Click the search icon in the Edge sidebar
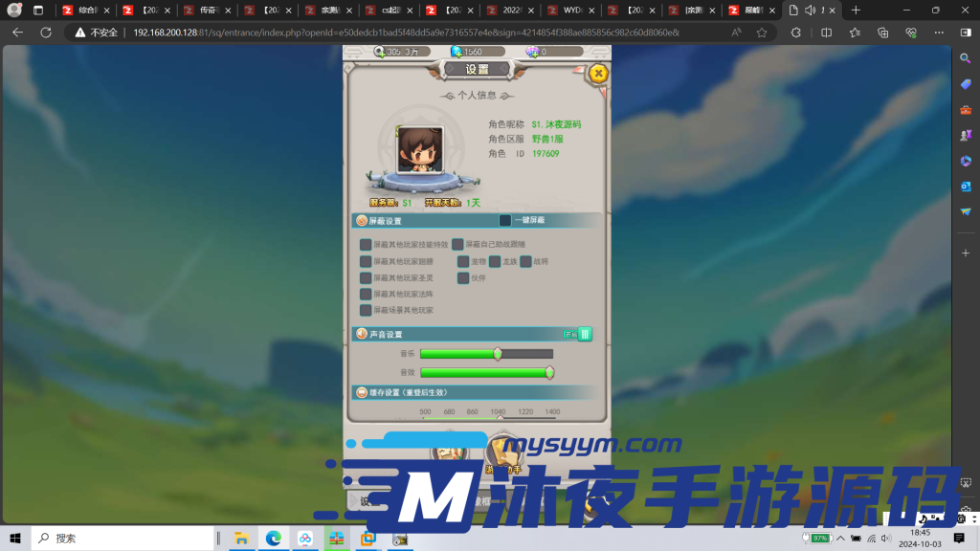The width and height of the screenshot is (980, 551). point(964,58)
